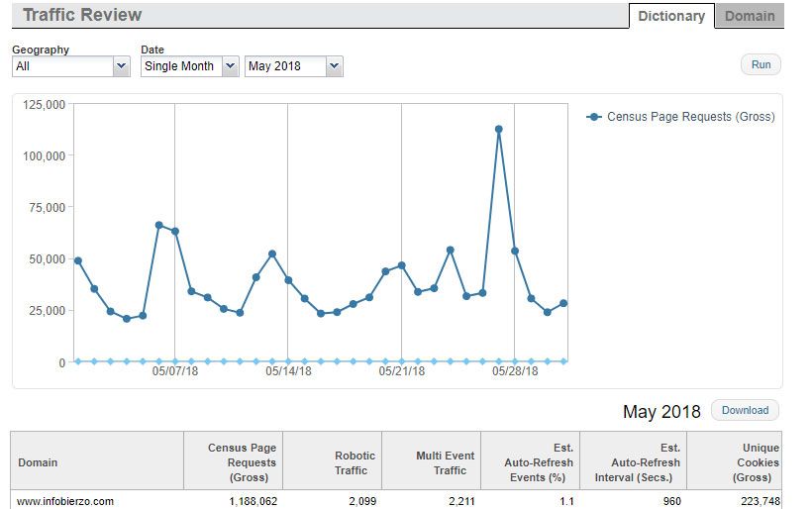The image size is (812, 509).
Task: Click the Census Page Requests legend marker
Action: click(x=594, y=117)
